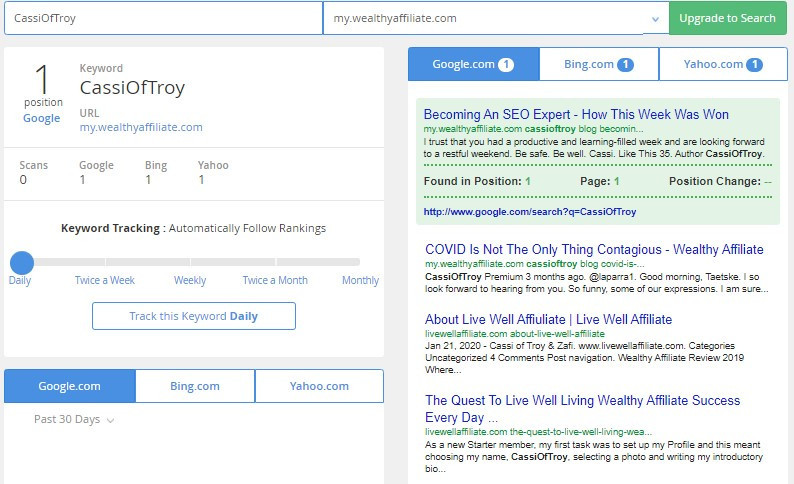Click the Bing.com tab's 1 count badge
The width and height of the screenshot is (794, 484).
pos(625,64)
